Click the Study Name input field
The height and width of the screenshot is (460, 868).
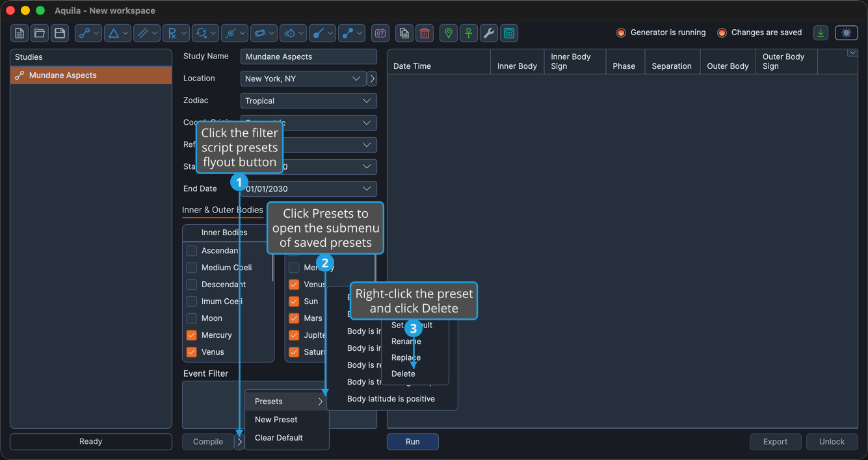point(308,57)
